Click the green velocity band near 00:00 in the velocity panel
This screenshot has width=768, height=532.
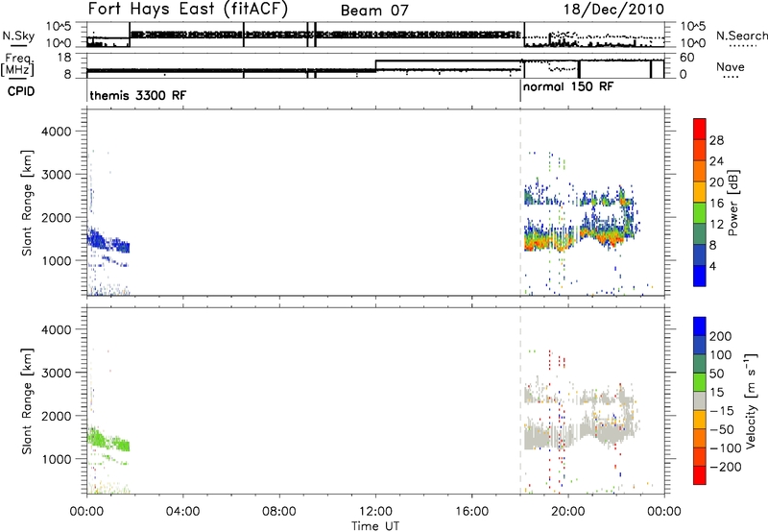pos(108,439)
